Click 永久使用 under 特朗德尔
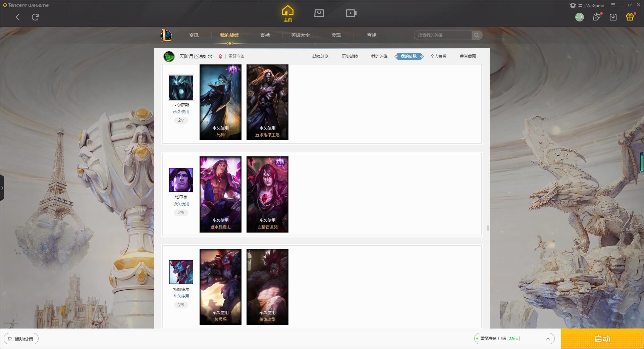The height and width of the screenshot is (349, 644). click(x=181, y=296)
